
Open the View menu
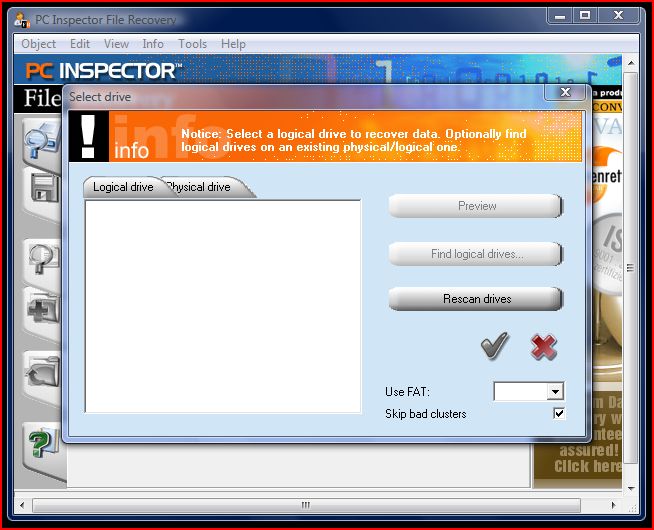(116, 44)
